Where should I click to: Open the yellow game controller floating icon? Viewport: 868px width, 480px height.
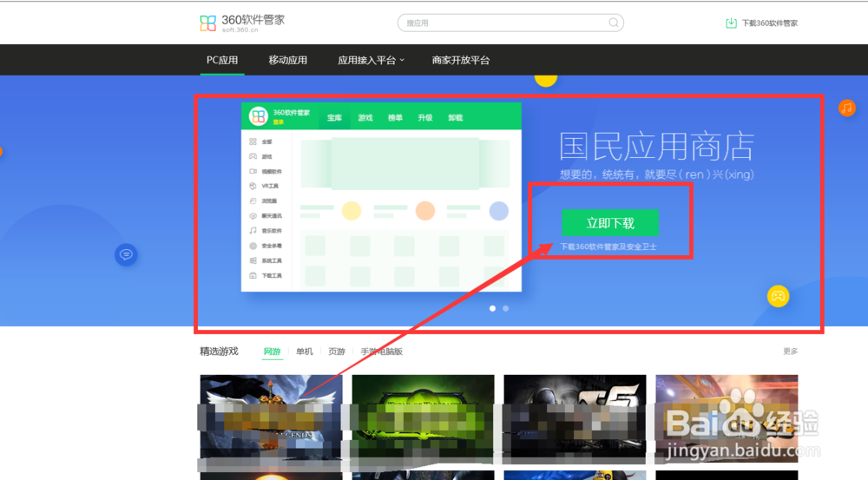point(778,296)
